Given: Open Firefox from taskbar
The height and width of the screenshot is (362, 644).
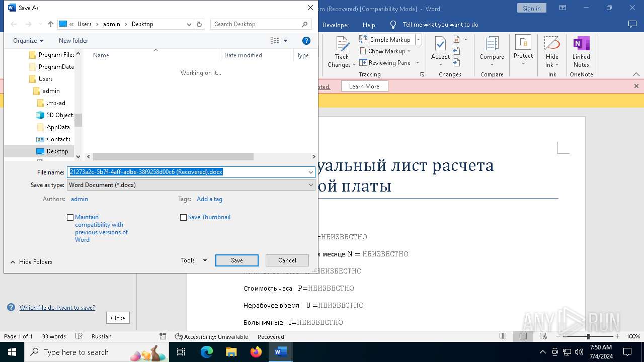Looking at the screenshot, I should pos(256,352).
